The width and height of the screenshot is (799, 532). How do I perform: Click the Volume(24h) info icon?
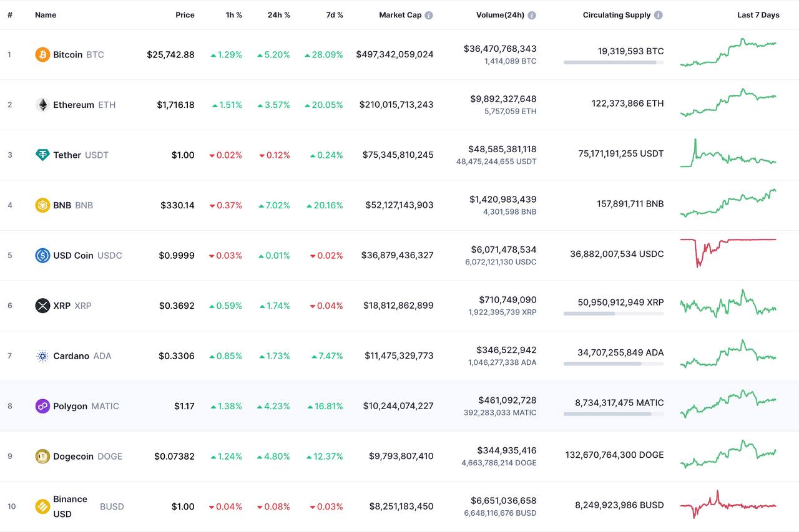[532, 15]
